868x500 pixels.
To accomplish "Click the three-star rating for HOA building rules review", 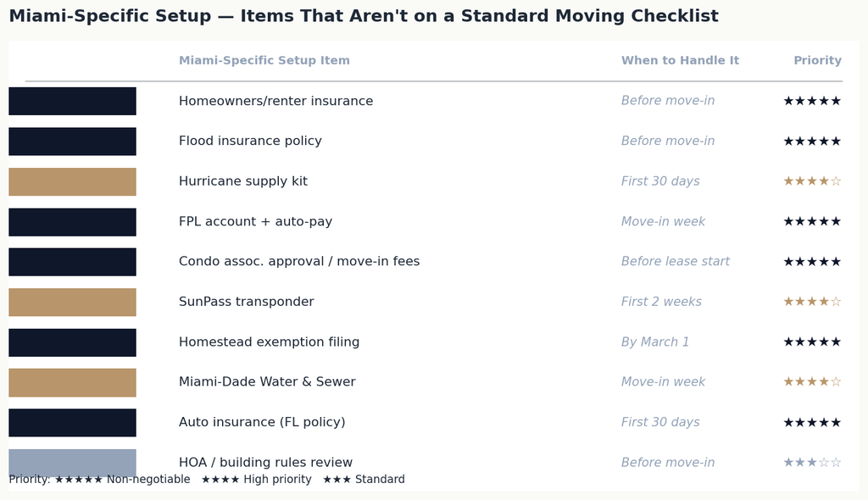I will tap(812, 463).
